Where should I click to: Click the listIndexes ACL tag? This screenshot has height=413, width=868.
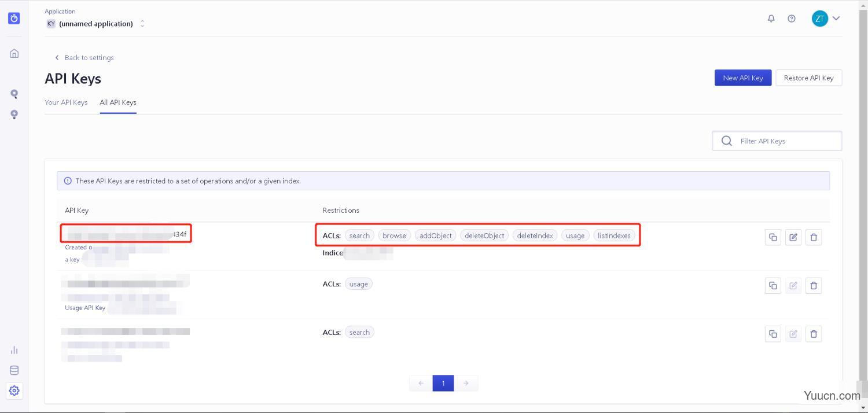(614, 235)
